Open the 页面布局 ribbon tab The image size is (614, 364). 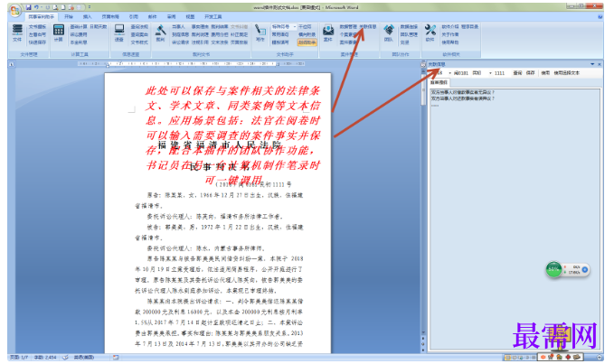[110, 17]
